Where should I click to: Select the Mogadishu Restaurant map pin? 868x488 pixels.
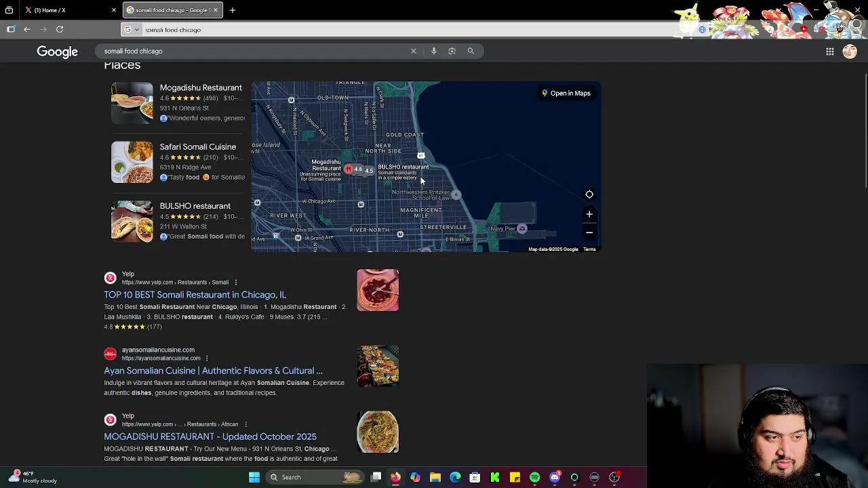(x=348, y=169)
